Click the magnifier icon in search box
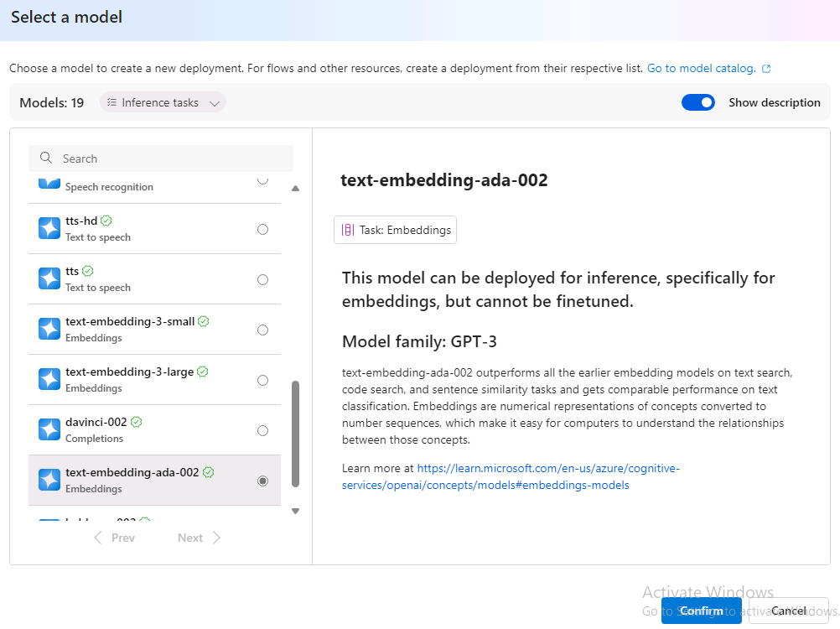840x629 pixels. pos(47,159)
